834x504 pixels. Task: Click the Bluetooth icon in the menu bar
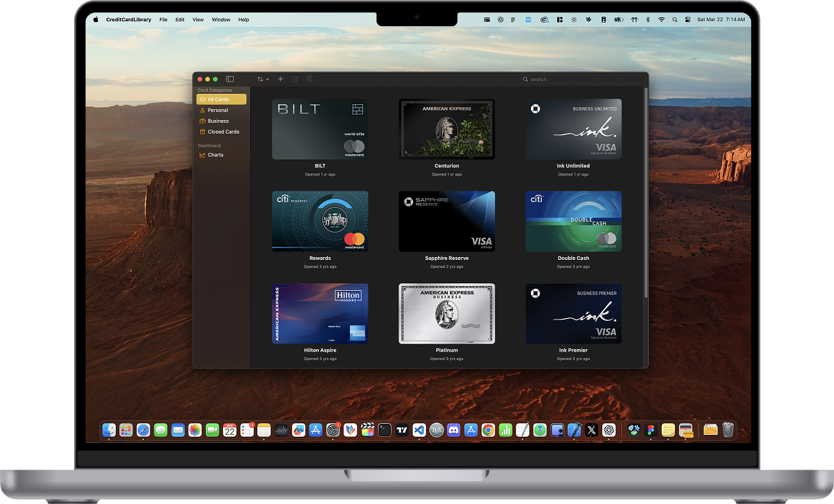pyautogui.click(x=648, y=20)
